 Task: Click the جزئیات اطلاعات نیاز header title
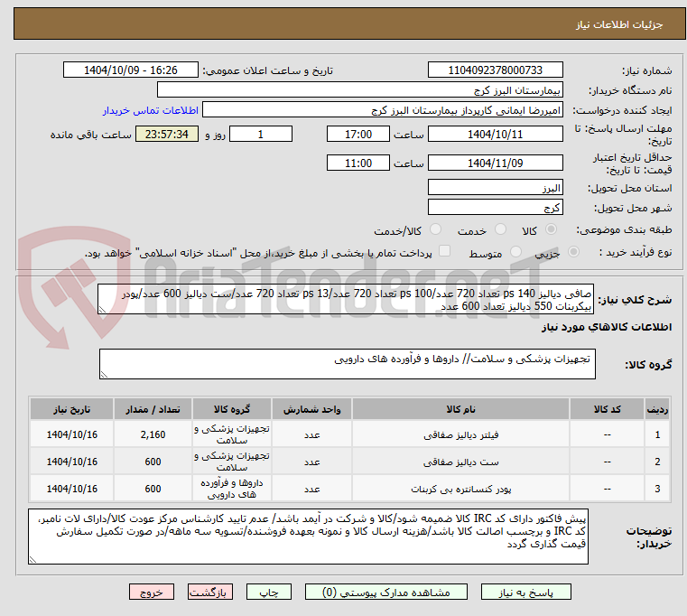pyautogui.click(x=619, y=24)
